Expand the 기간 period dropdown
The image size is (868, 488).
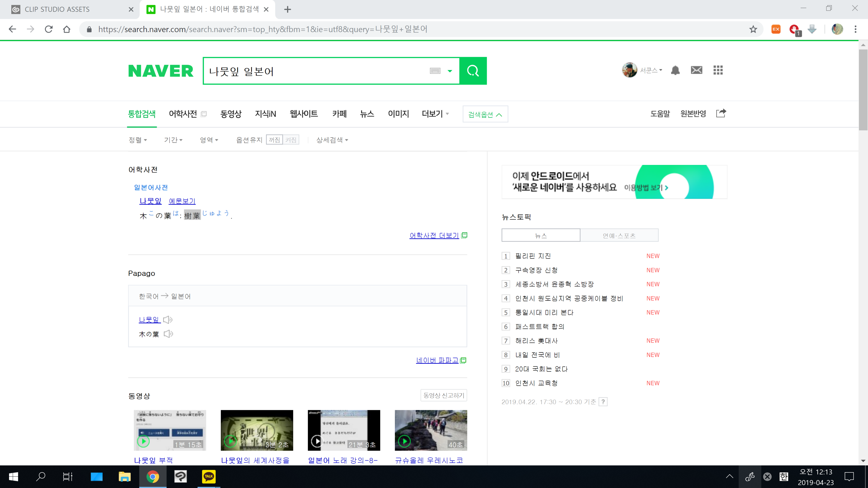tap(173, 140)
